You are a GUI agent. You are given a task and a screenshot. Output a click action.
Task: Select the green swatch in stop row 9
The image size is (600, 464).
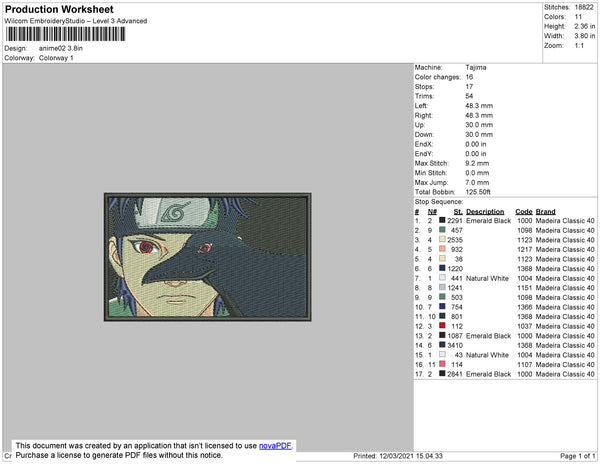click(x=442, y=297)
